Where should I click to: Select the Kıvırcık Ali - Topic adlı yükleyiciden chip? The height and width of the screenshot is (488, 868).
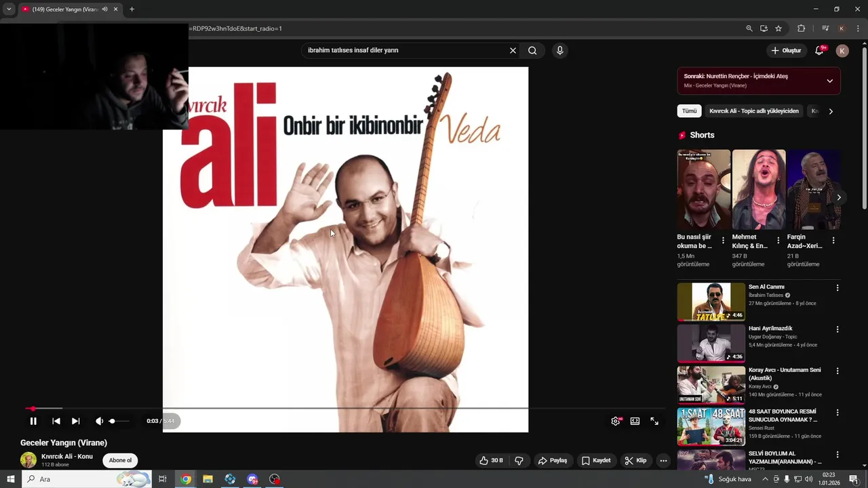point(754,111)
